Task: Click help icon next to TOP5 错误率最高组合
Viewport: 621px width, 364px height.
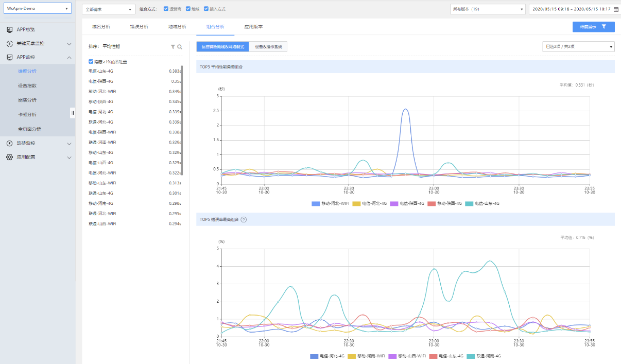Action: coord(244,219)
